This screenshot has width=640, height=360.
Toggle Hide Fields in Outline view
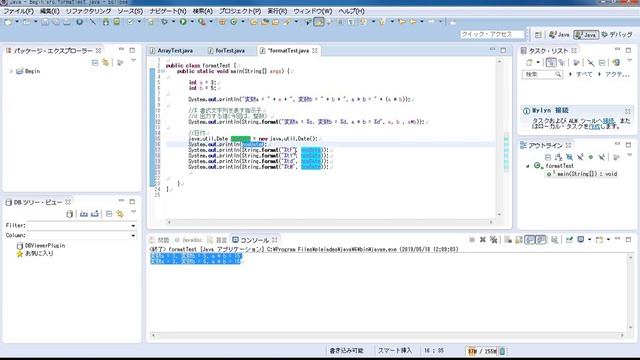[x=569, y=157]
